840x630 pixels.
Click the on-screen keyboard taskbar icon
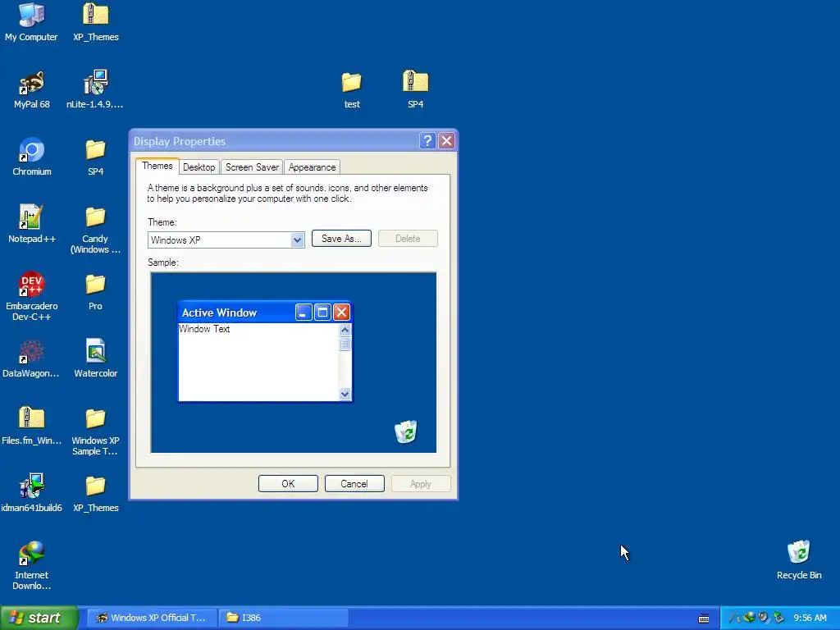coord(704,619)
